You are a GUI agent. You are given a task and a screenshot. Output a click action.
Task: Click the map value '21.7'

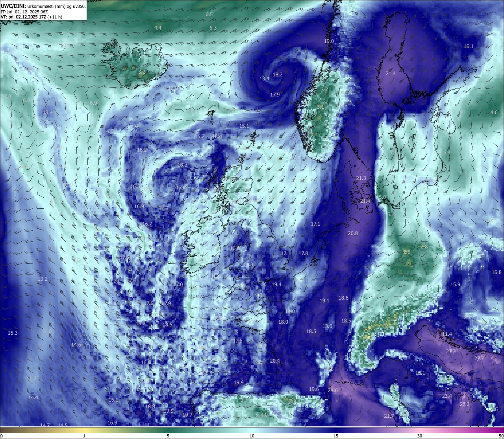click(389, 416)
